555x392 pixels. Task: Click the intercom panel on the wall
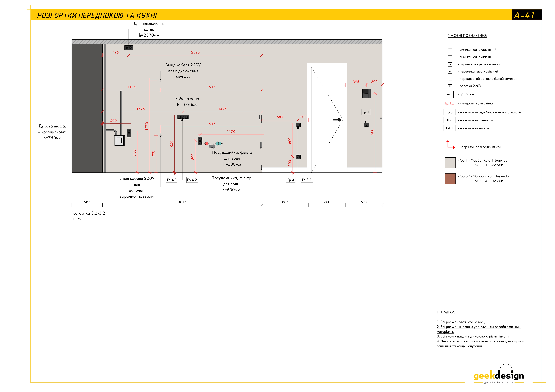(x=366, y=93)
